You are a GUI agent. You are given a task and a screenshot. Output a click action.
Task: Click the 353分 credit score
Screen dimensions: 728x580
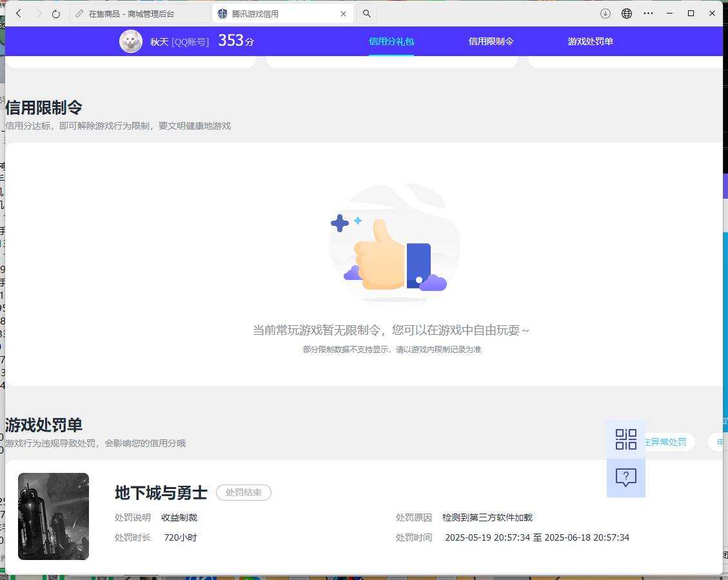pyautogui.click(x=236, y=41)
